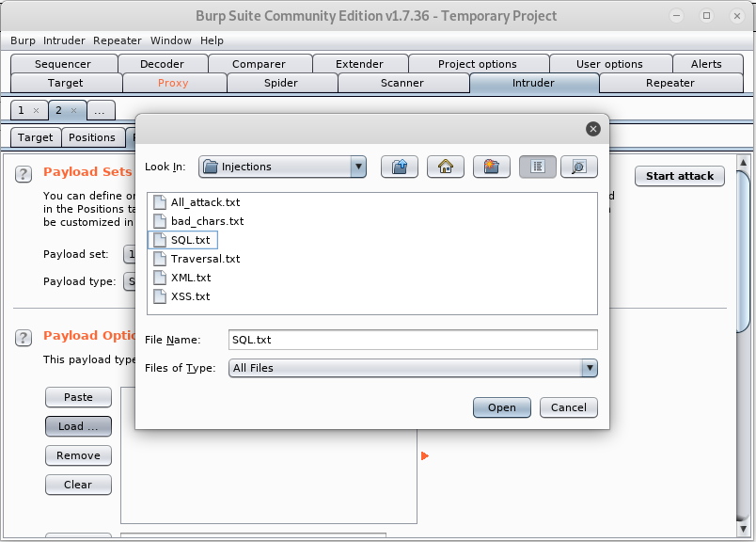Navigate up one folder level in file chooser
The width and height of the screenshot is (756, 542).
[399, 166]
